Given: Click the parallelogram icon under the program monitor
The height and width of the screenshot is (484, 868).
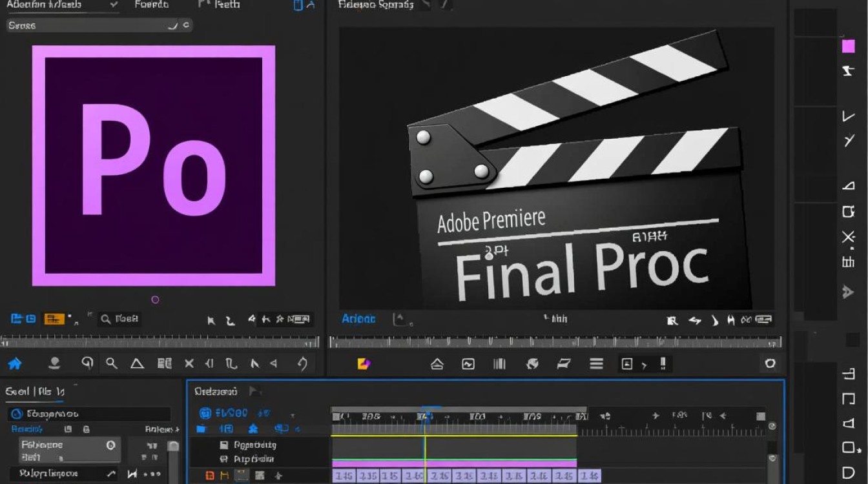Looking at the screenshot, I should [x=564, y=364].
